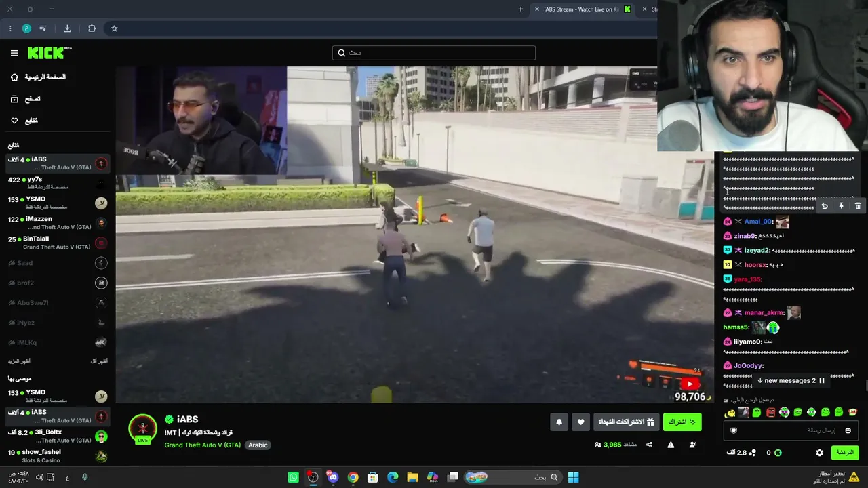The height and width of the screenshot is (488, 868).
Task: Click username JoOodyy in chat
Action: pyautogui.click(x=749, y=366)
